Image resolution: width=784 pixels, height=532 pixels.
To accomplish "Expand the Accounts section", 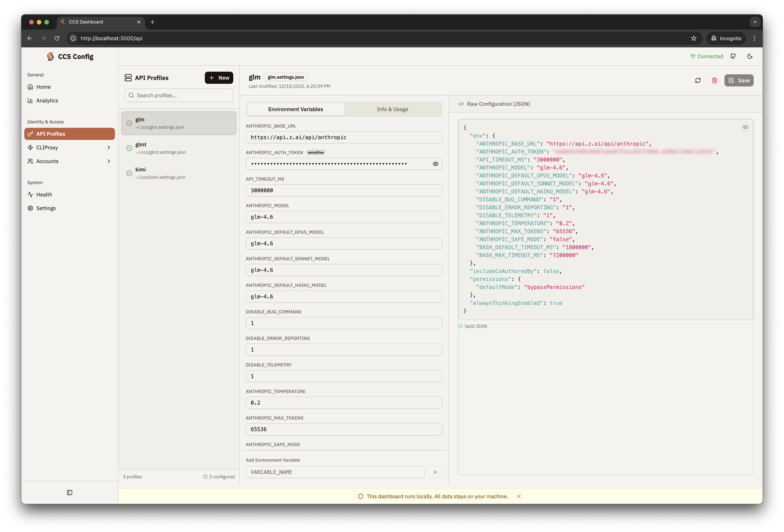I will [48, 161].
